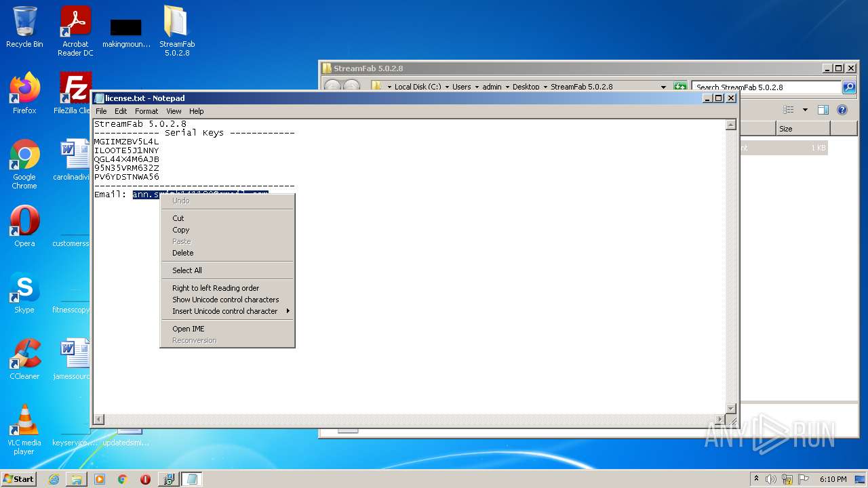The width and height of the screenshot is (868, 488).
Task: Select Show Unicode control characters
Action: tap(227, 300)
